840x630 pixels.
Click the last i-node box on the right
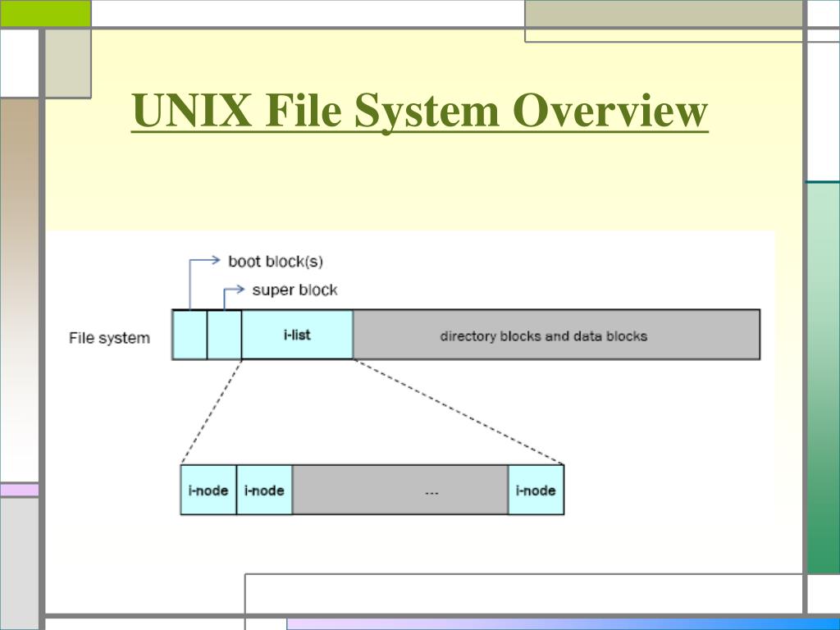(x=536, y=490)
